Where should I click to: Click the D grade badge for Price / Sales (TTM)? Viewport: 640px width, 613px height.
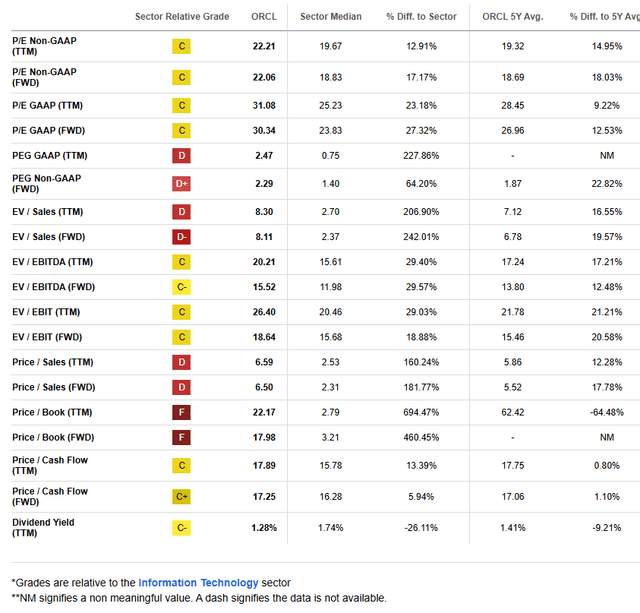[181, 362]
